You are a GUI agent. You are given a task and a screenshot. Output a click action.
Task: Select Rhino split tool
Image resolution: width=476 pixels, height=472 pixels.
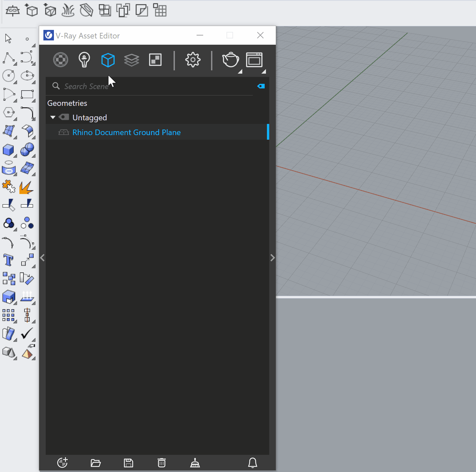pyautogui.click(x=27, y=204)
